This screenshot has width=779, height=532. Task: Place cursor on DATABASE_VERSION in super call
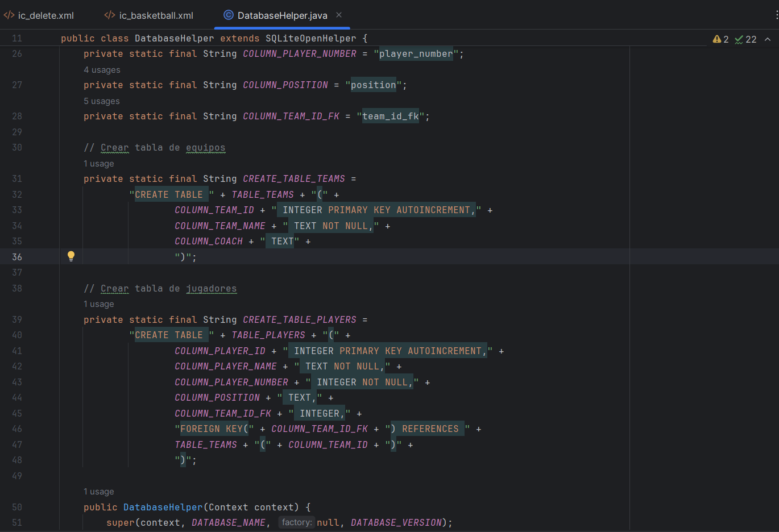pyautogui.click(x=396, y=522)
